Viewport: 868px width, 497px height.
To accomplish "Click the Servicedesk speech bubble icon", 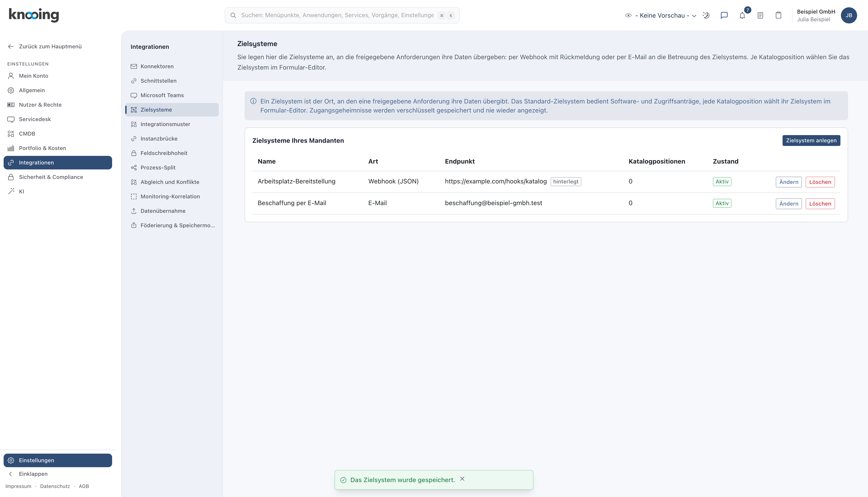I will [x=11, y=119].
